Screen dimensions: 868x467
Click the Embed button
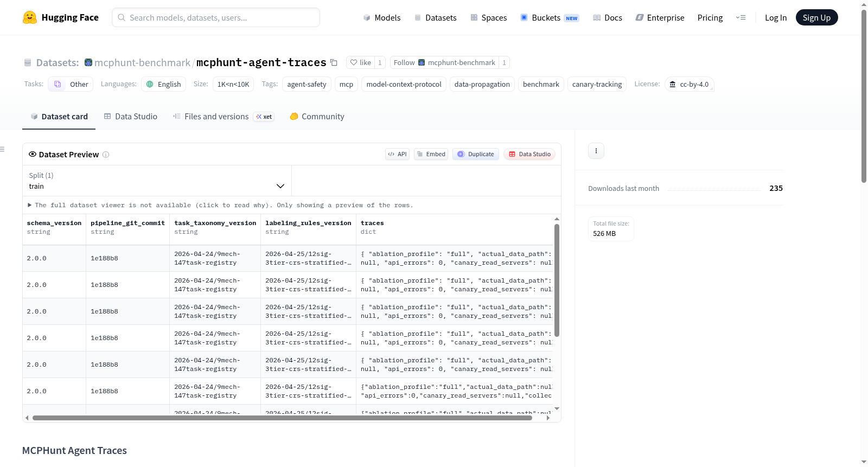click(x=431, y=154)
